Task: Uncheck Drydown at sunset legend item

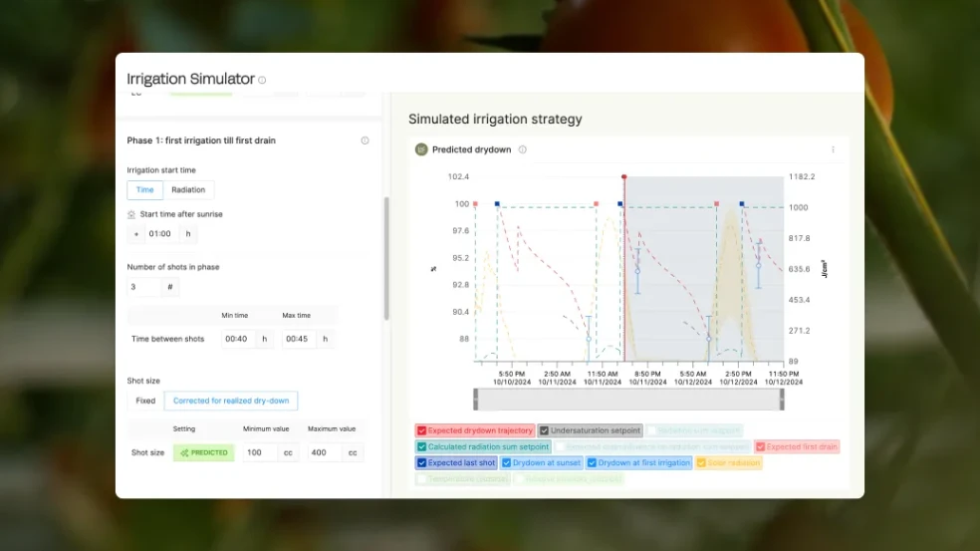Action: (x=507, y=463)
